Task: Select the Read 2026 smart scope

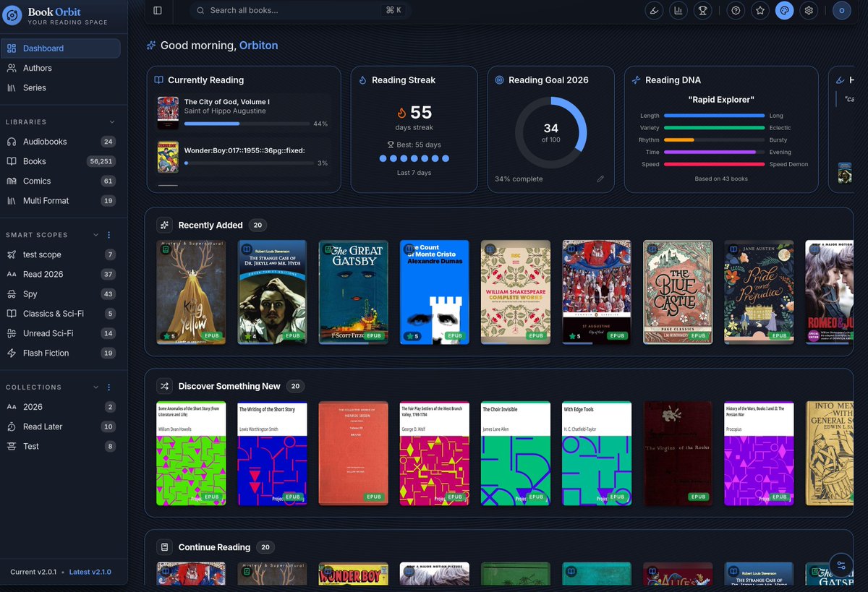Action: tap(61, 274)
